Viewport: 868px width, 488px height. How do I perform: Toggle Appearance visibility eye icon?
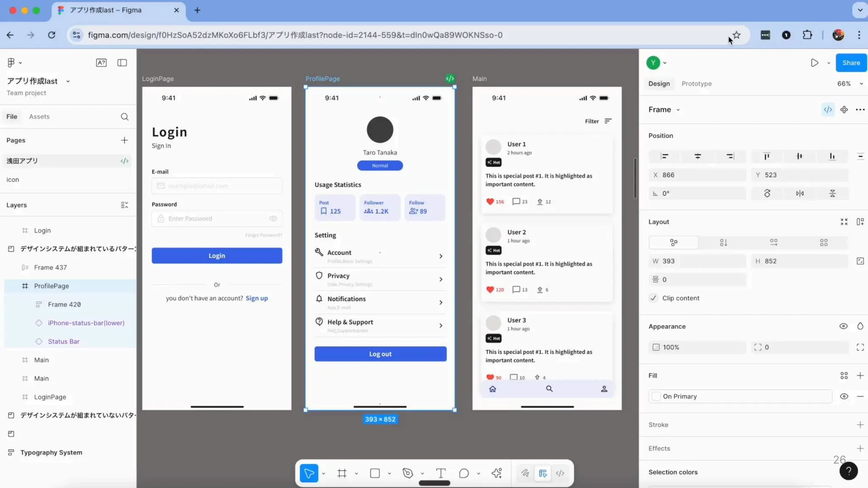(x=843, y=326)
